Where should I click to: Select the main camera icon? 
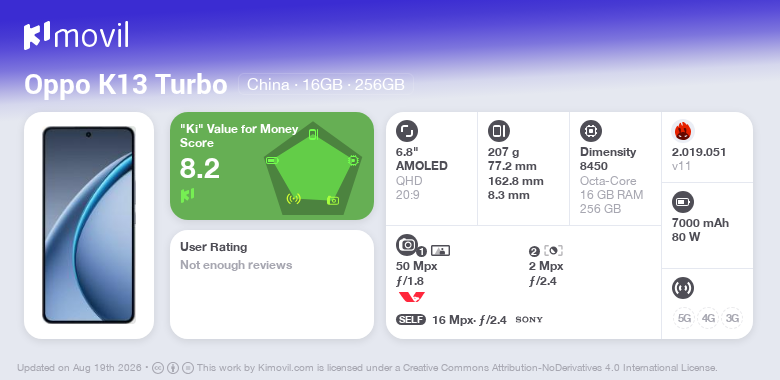tap(407, 245)
